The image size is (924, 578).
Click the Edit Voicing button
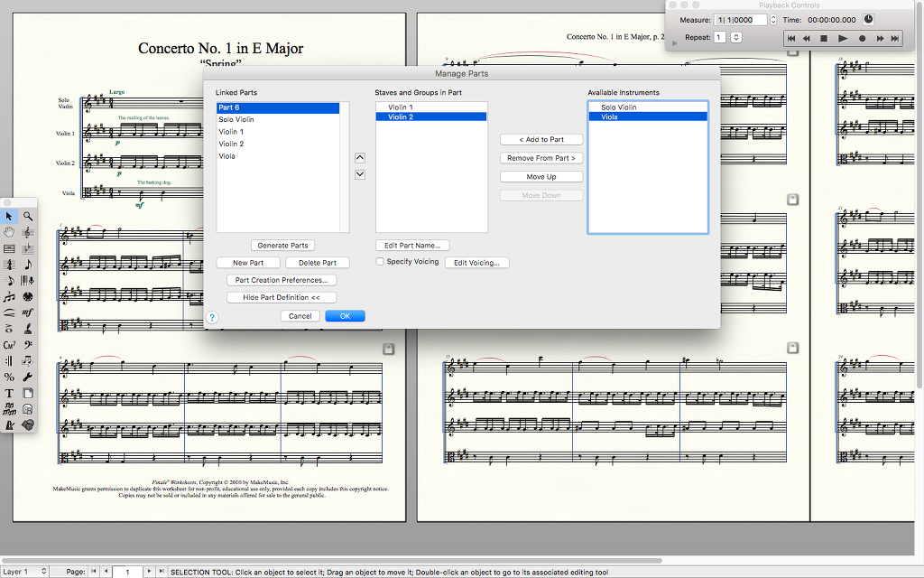click(476, 263)
